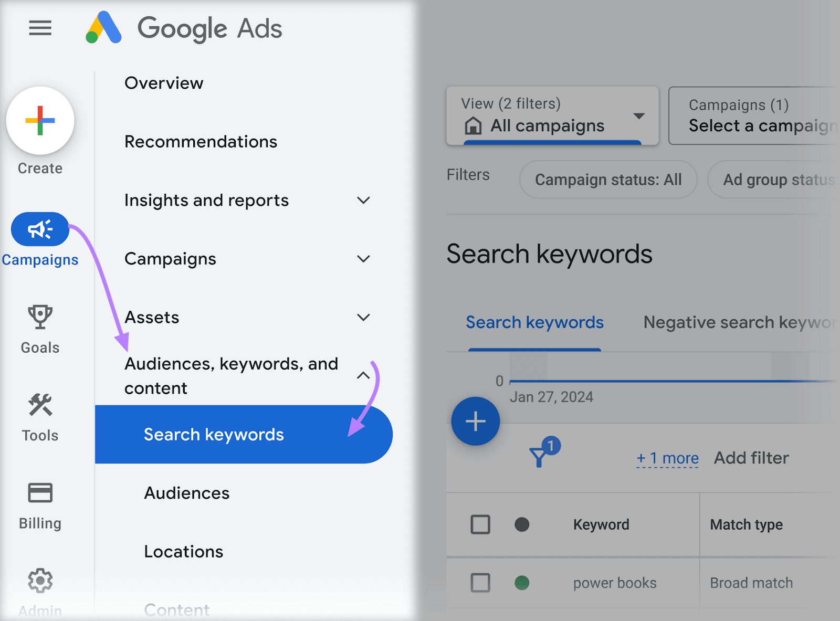Toggle the status circle on the power books row
Screen dimensions: 840x621
tap(522, 583)
